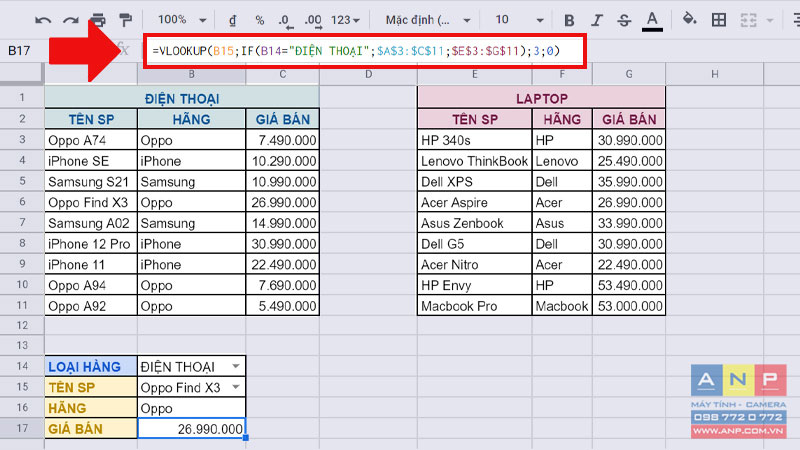Open the Mặc định font dropdown
Viewport: 800px width, 450px height.
pos(428,20)
